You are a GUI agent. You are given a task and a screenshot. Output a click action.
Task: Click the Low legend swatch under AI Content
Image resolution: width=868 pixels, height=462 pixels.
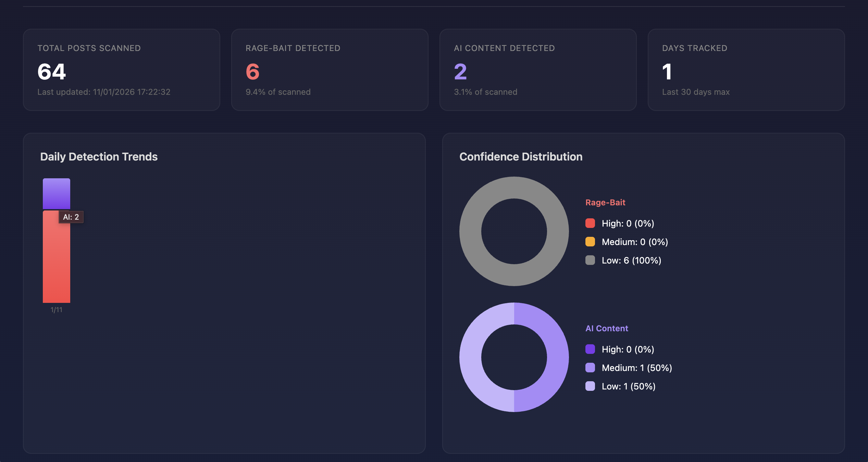point(591,386)
